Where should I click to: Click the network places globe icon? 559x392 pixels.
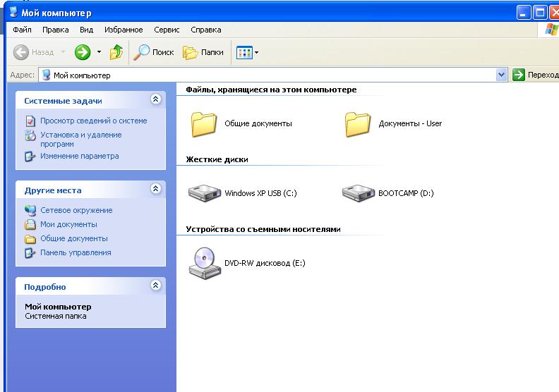[30, 210]
